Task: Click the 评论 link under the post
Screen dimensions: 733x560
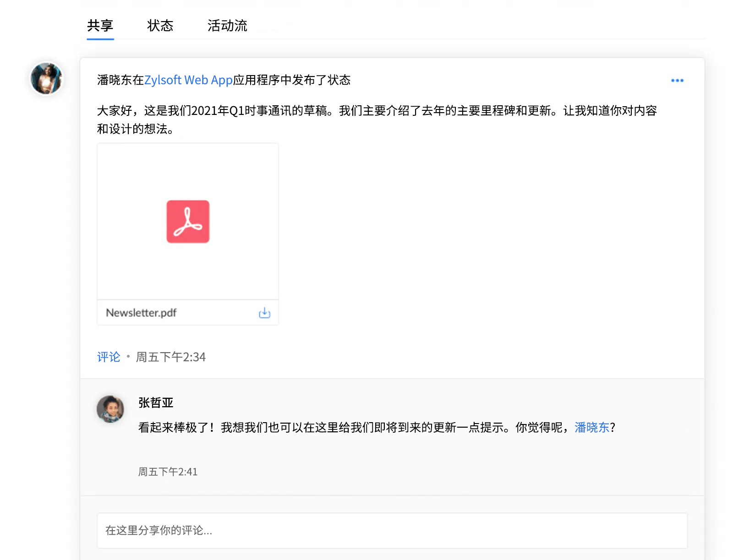Action: coord(109,357)
